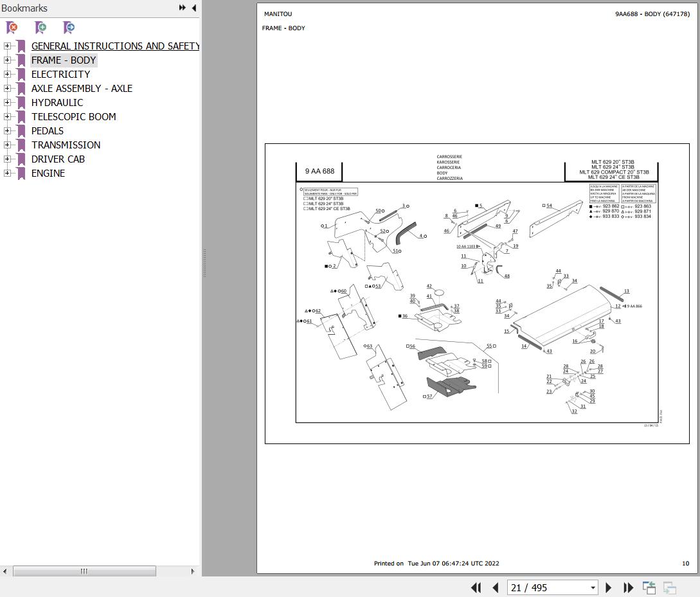Screen dimensions: 700x597
Task: Click bookmarks scrollbar left arrow
Action: [5, 571]
